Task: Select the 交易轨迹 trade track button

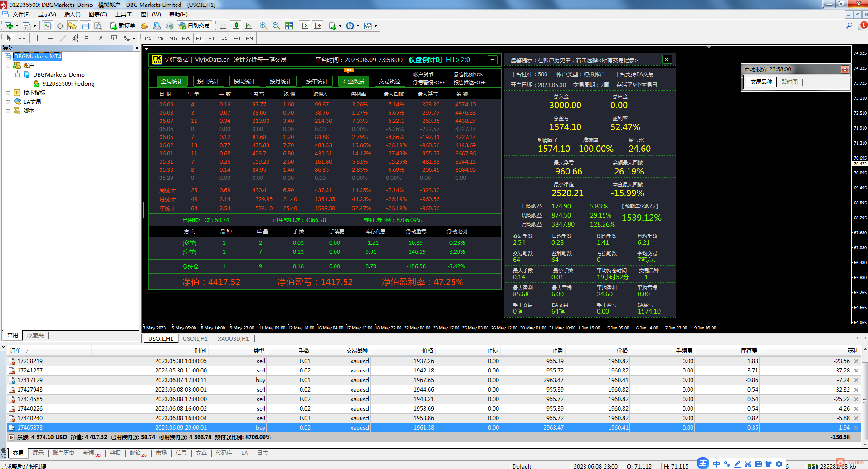Action: [390, 82]
